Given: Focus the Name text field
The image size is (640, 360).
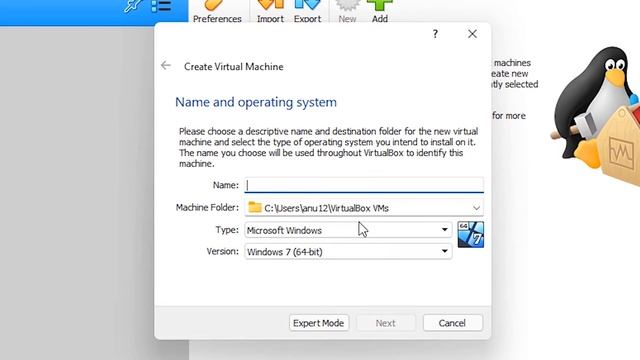Looking at the screenshot, I should click(364, 185).
